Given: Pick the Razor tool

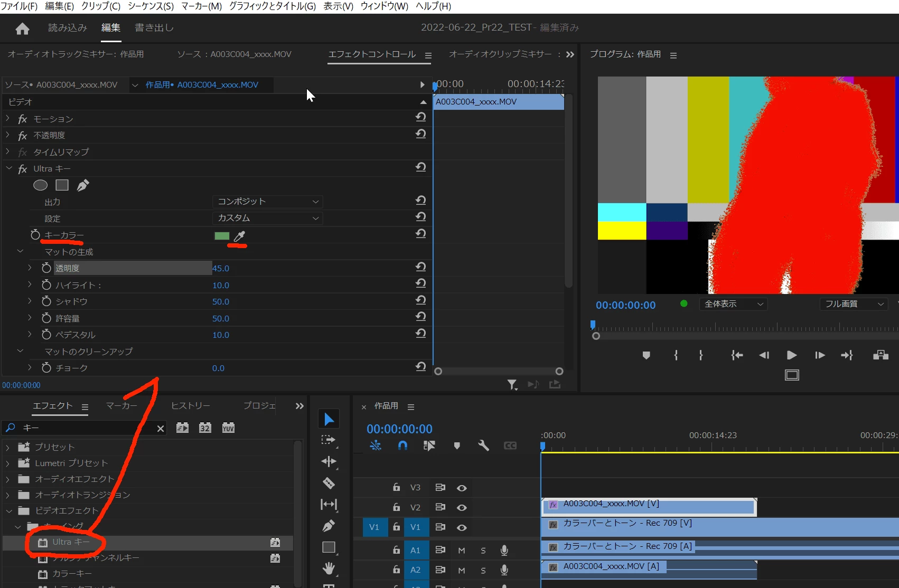Looking at the screenshot, I should coord(329,483).
